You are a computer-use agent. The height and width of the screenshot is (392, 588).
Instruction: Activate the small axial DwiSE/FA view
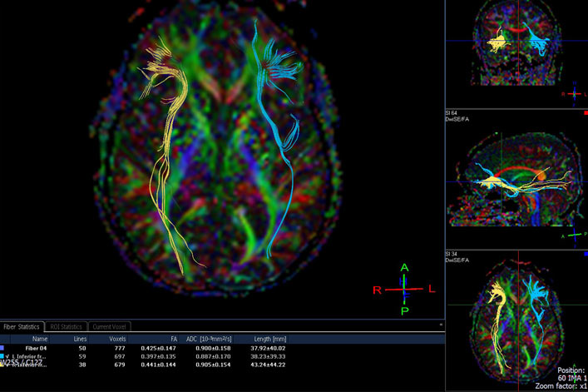pyautogui.click(x=516, y=320)
